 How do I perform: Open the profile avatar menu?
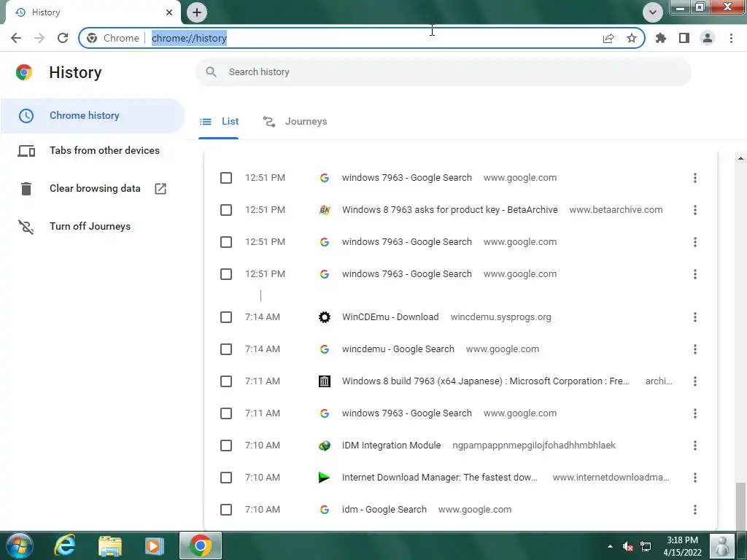point(708,38)
